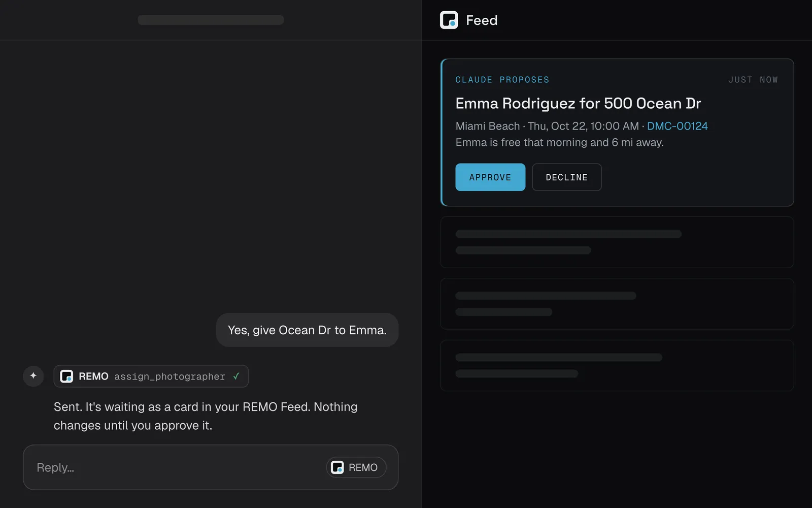Click the REMO icon in the reply box
Screen dimensions: 812x508
[x=337, y=467]
